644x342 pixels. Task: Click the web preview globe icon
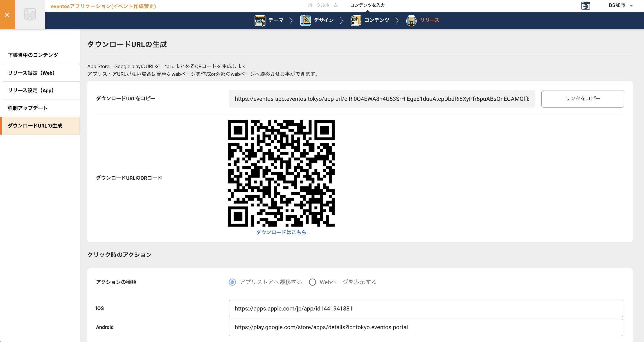click(585, 5)
